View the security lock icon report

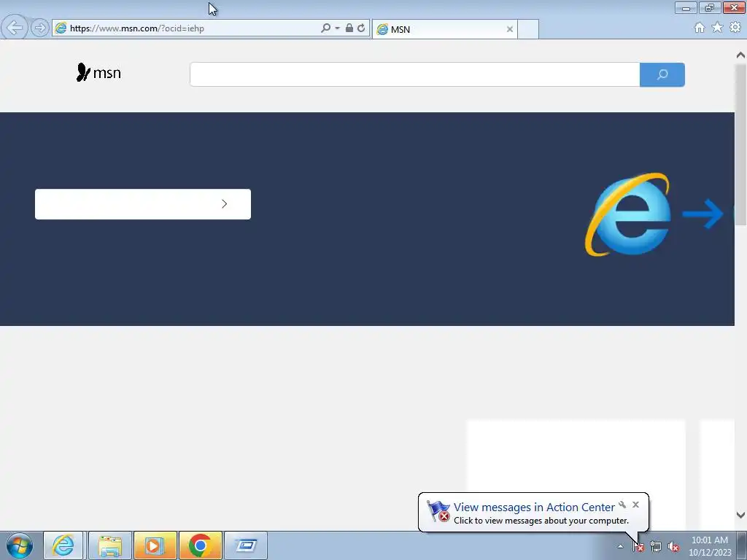pos(349,28)
